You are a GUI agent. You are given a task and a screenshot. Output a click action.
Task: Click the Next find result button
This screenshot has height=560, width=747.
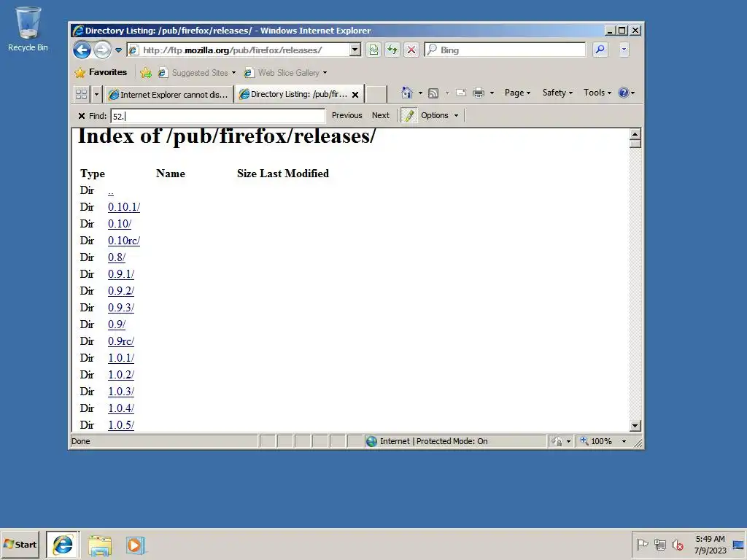click(x=381, y=115)
